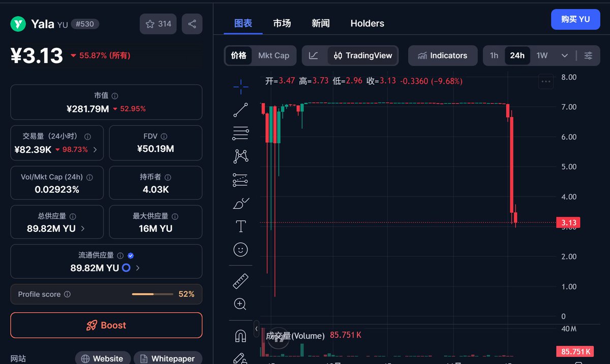Open the Indicators button
This screenshot has width=610, height=364.
click(x=443, y=55)
